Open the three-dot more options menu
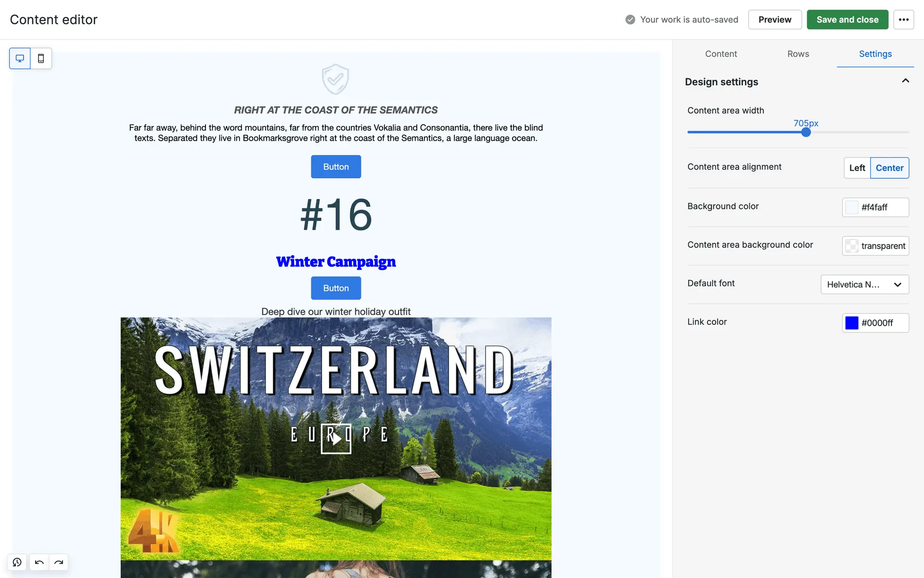924x578 pixels. [x=903, y=20]
